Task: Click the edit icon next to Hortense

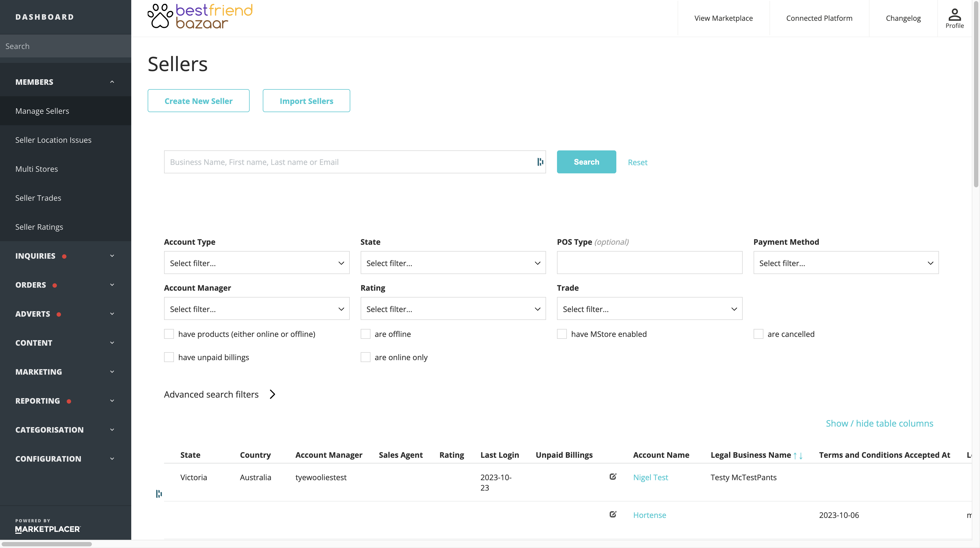Action: 613,514
